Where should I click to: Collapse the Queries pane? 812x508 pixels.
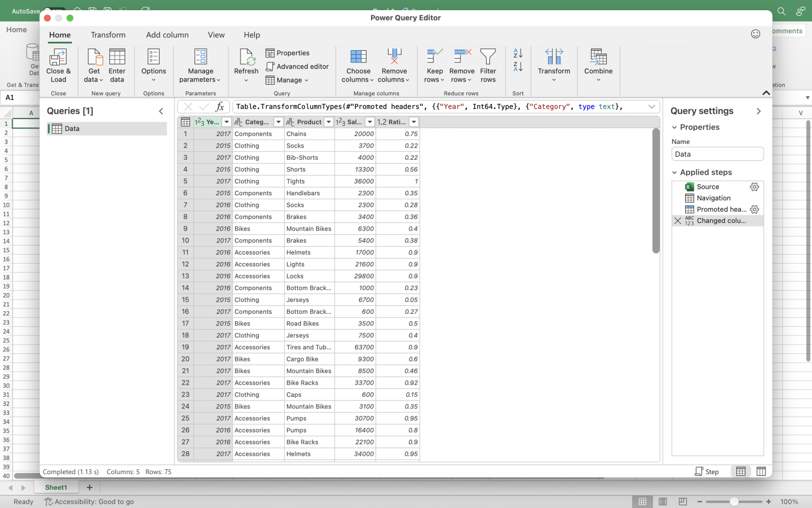pyautogui.click(x=161, y=111)
